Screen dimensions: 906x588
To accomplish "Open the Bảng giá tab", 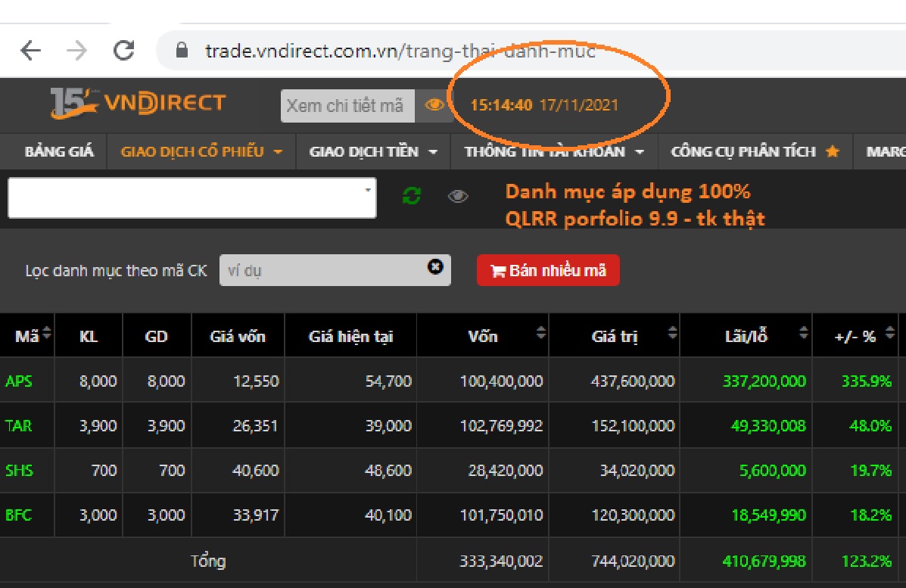I will pos(59,151).
